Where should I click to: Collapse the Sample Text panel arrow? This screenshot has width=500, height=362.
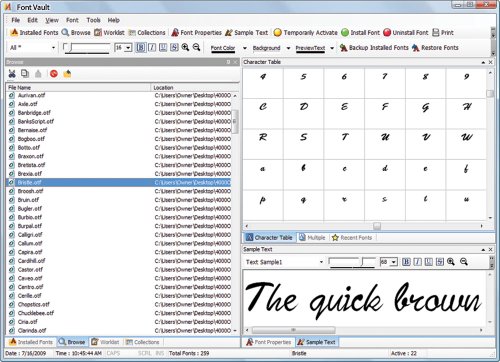483,250
